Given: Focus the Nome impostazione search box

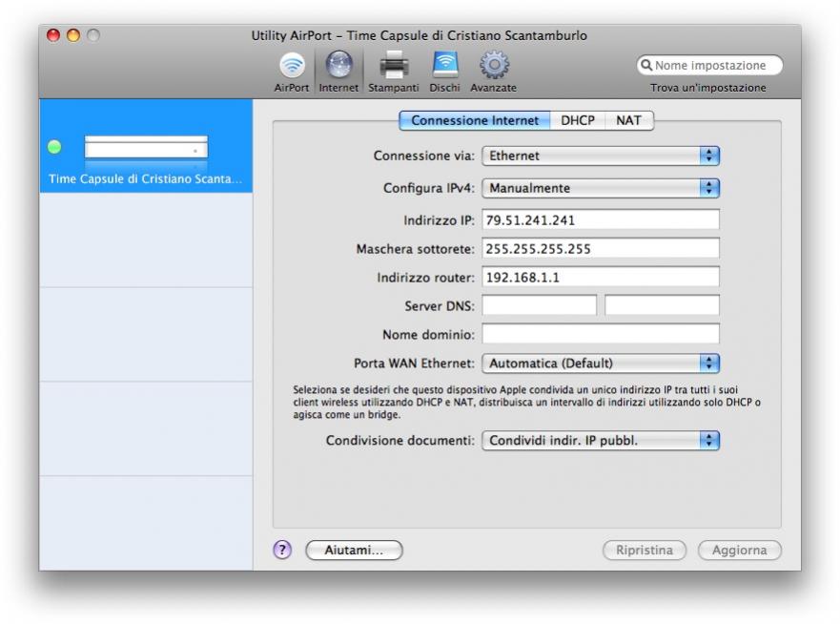Looking at the screenshot, I should [x=709, y=65].
